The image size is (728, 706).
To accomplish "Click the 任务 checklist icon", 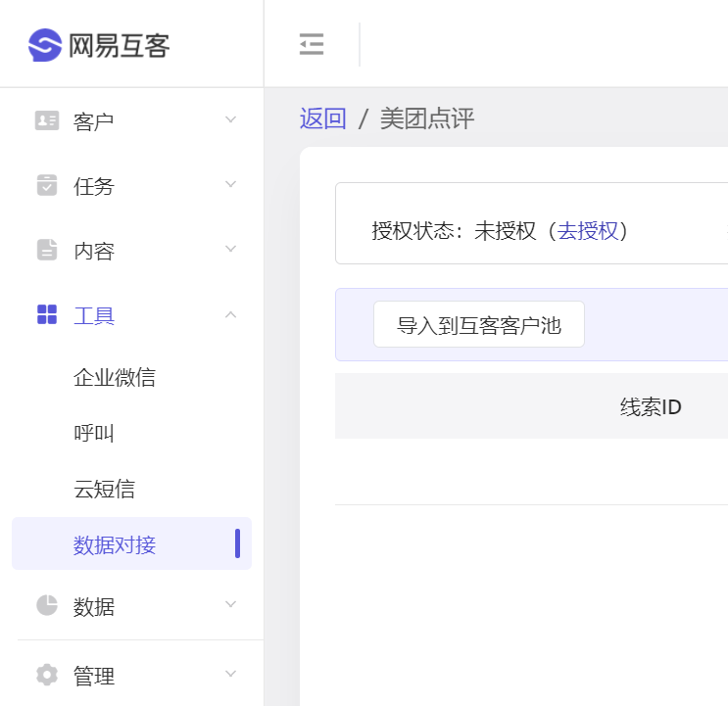I will [x=47, y=185].
